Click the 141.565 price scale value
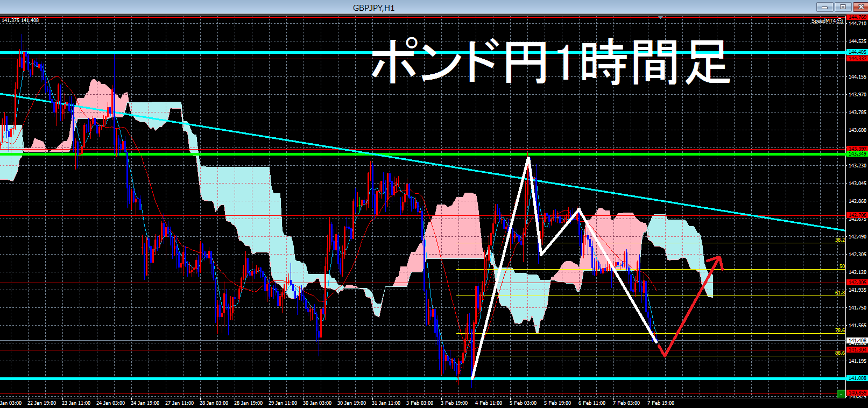Screen dimensions: 868x408 pyautogui.click(x=857, y=326)
